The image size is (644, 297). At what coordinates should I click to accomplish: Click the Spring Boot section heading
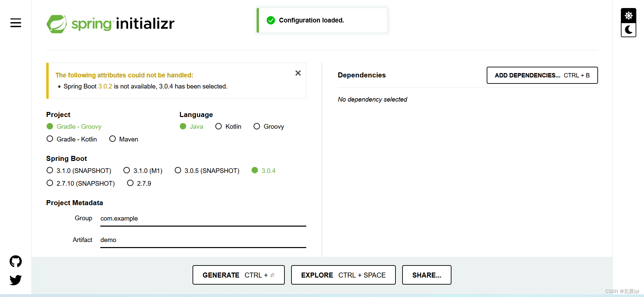coord(66,159)
